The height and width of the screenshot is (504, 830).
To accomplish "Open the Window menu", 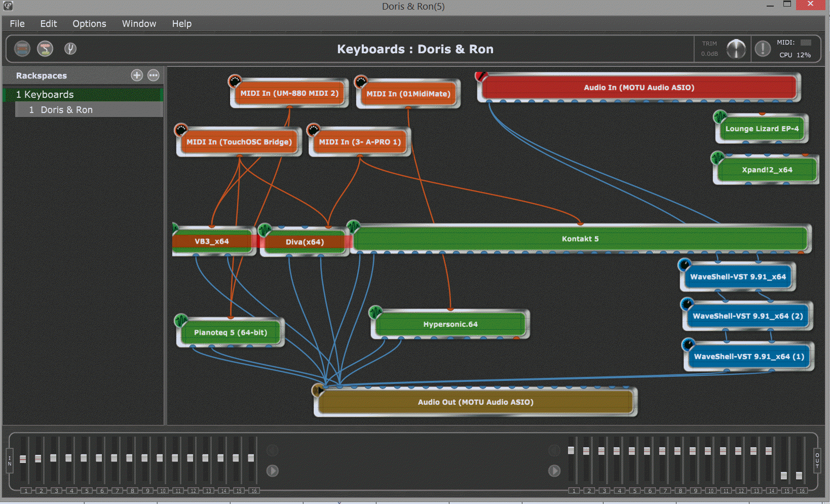I will [139, 24].
